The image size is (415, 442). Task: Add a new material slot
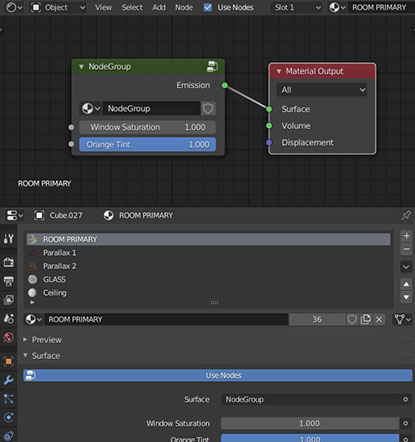(x=406, y=236)
